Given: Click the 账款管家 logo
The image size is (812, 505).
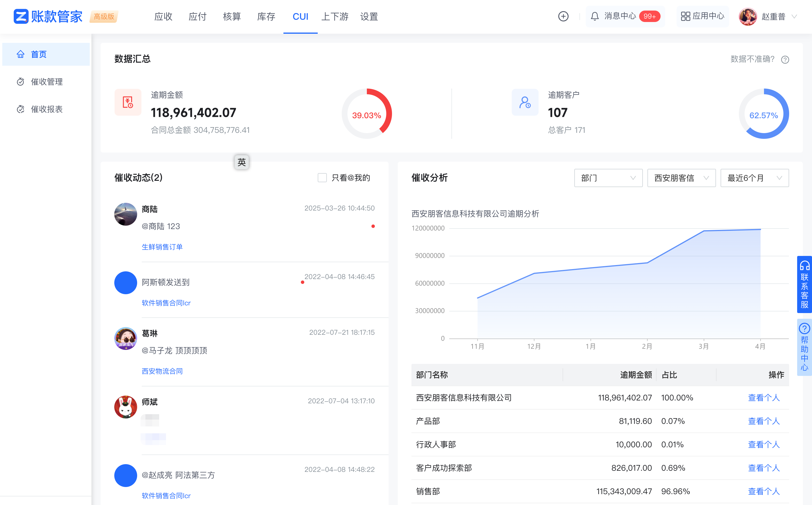Looking at the screenshot, I should click(48, 16).
